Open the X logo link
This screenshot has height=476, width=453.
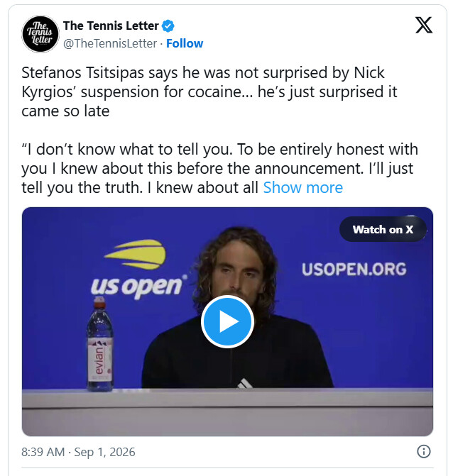tap(424, 26)
